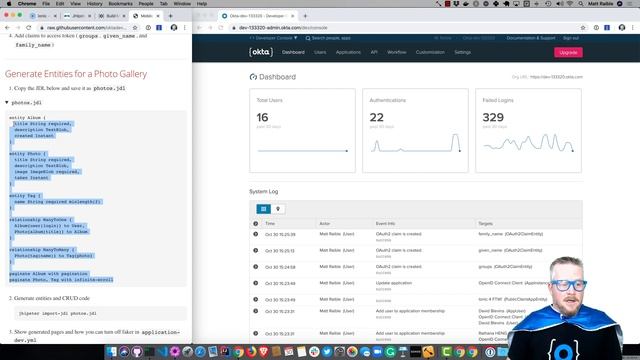Open Slack from the Dock
The image size is (640, 360).
(314, 351)
